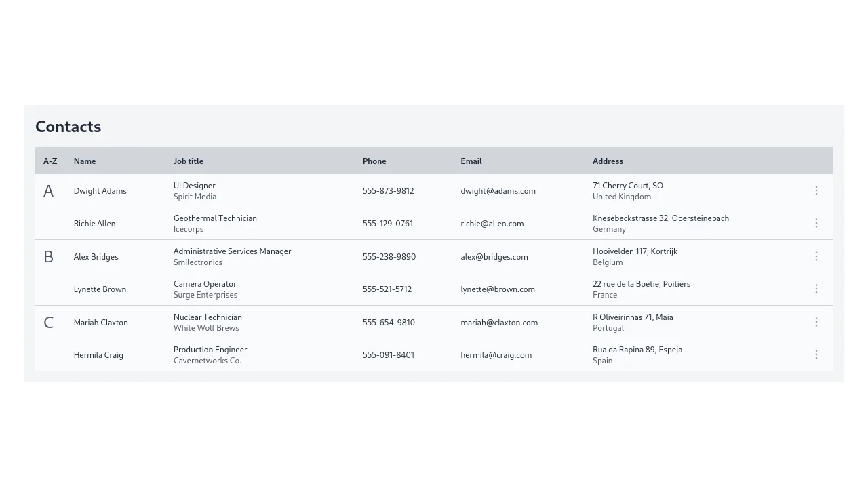
Task: Select Mariah Claxton's address in Portugal
Action: (x=633, y=323)
